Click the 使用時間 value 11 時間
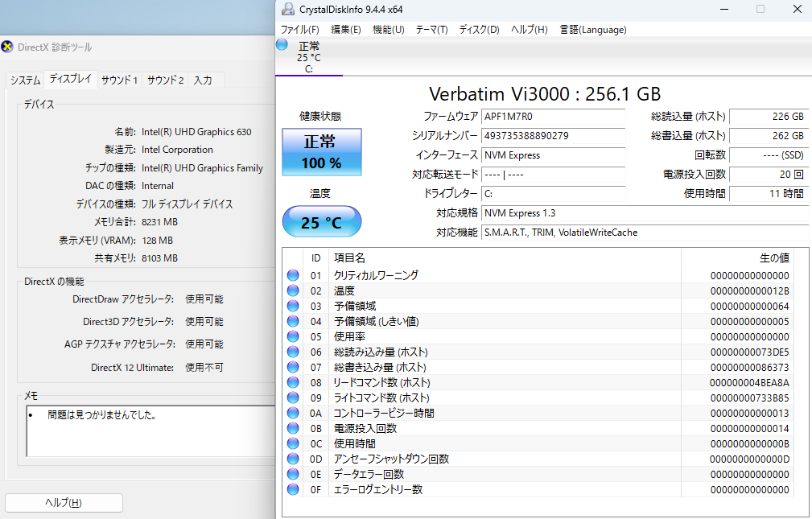The height and width of the screenshot is (519, 812). [x=769, y=193]
